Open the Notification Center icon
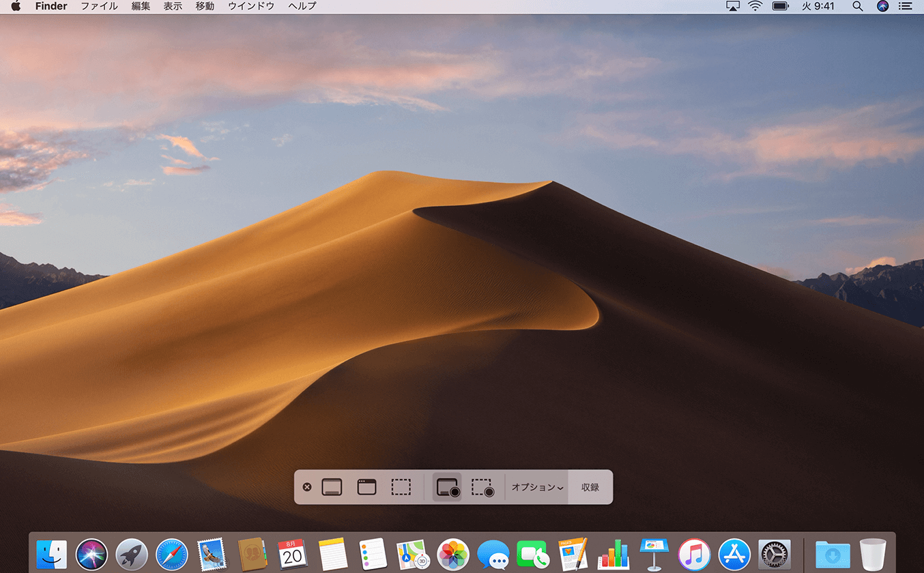 click(x=906, y=6)
